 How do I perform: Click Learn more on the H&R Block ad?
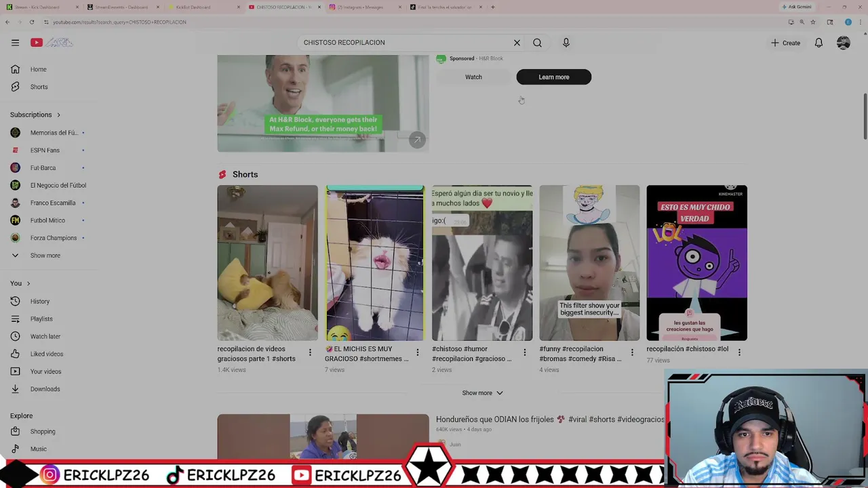(554, 77)
